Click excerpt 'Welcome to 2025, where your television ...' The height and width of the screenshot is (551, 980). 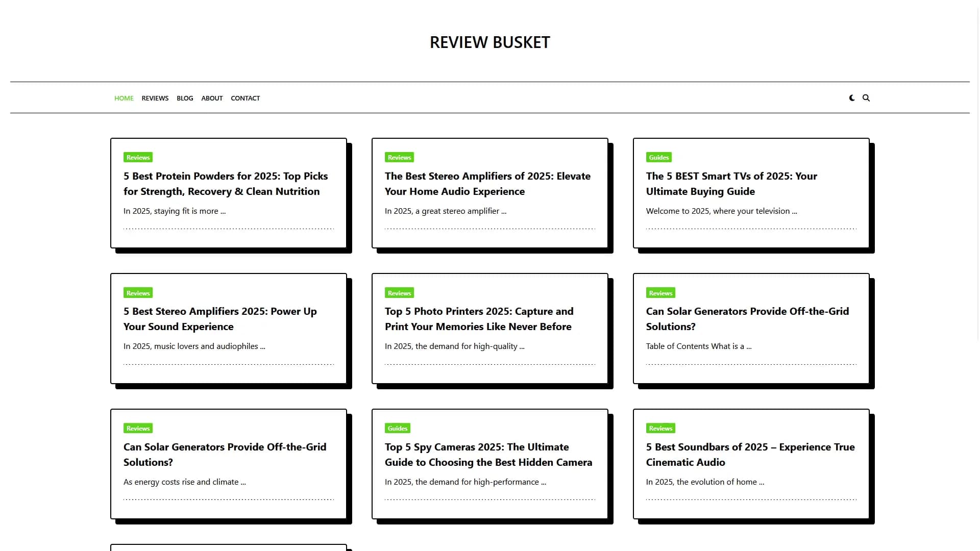(x=721, y=211)
